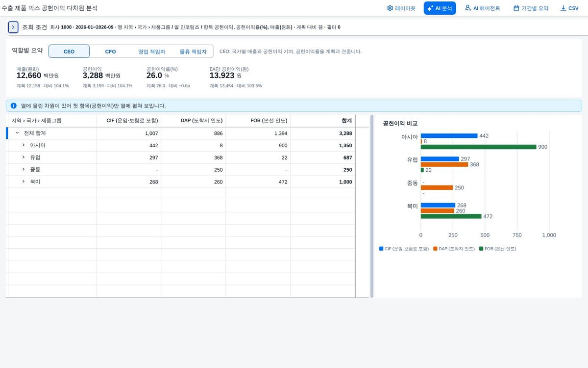Switch to CFO role summary

[x=110, y=52]
